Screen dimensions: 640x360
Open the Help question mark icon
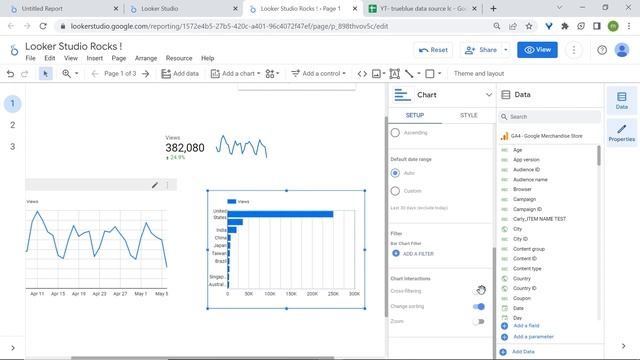click(x=602, y=50)
